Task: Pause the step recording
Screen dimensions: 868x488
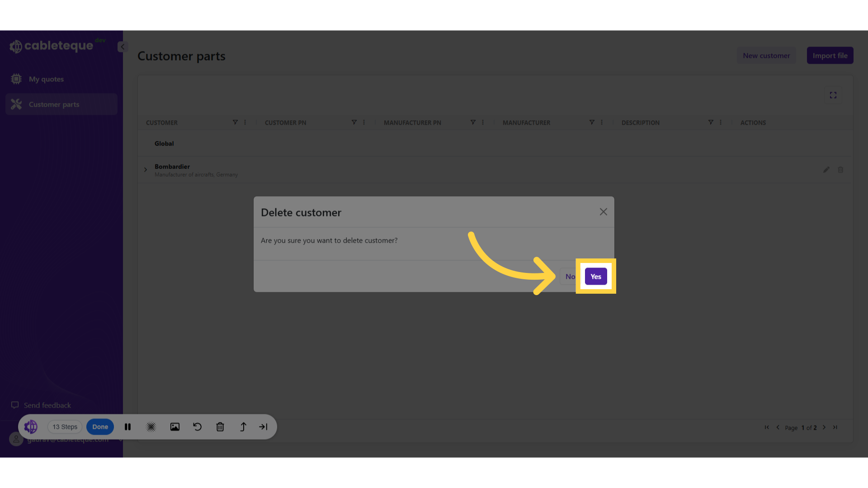Action: point(128,427)
